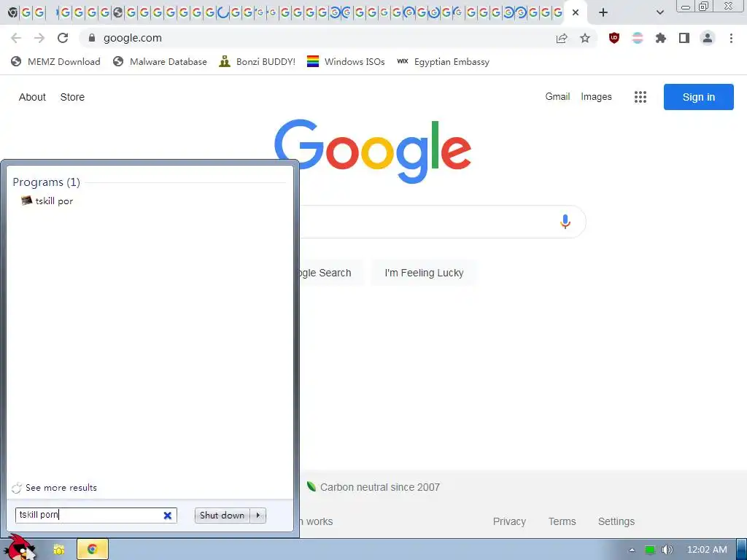Clear the Start menu search text
Image resolution: width=747 pixels, height=560 pixels.
tap(168, 516)
